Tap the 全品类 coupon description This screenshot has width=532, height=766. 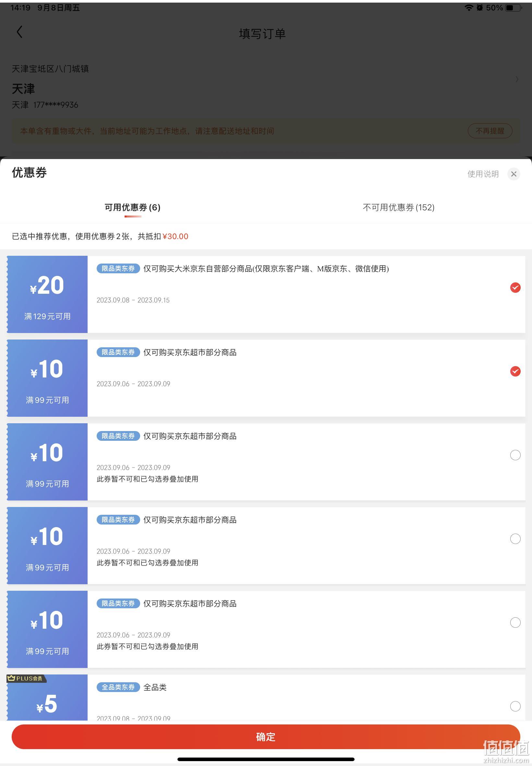point(155,687)
